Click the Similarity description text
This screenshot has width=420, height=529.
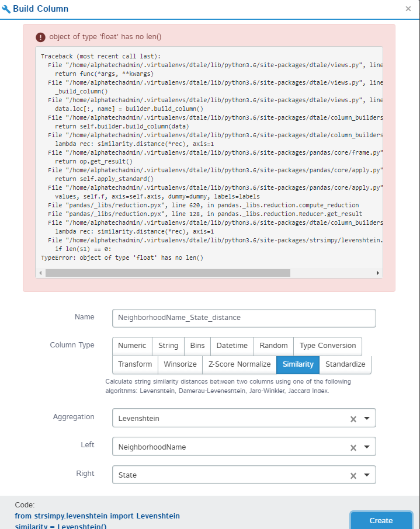(x=228, y=386)
